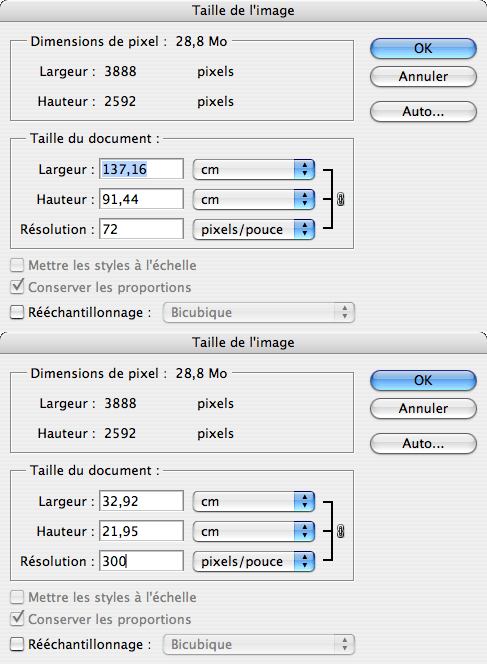Click the Résolution field showing 72

141,230
